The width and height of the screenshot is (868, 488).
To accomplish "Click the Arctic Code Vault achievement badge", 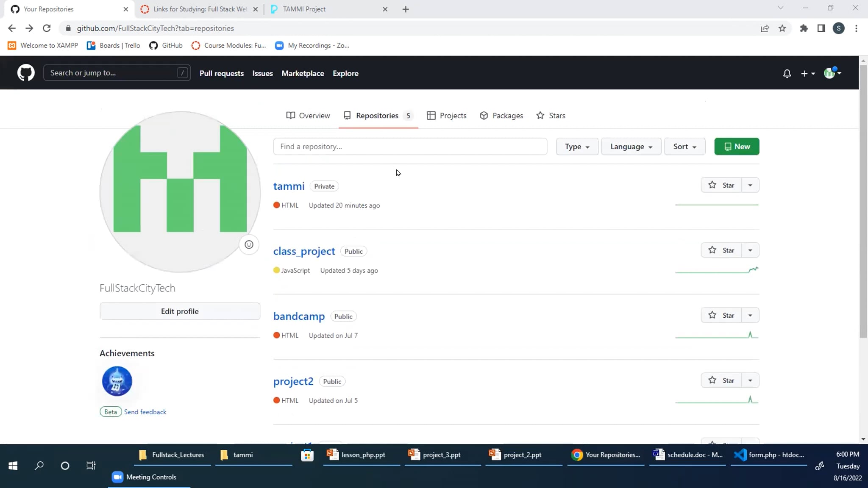I will tap(117, 381).
